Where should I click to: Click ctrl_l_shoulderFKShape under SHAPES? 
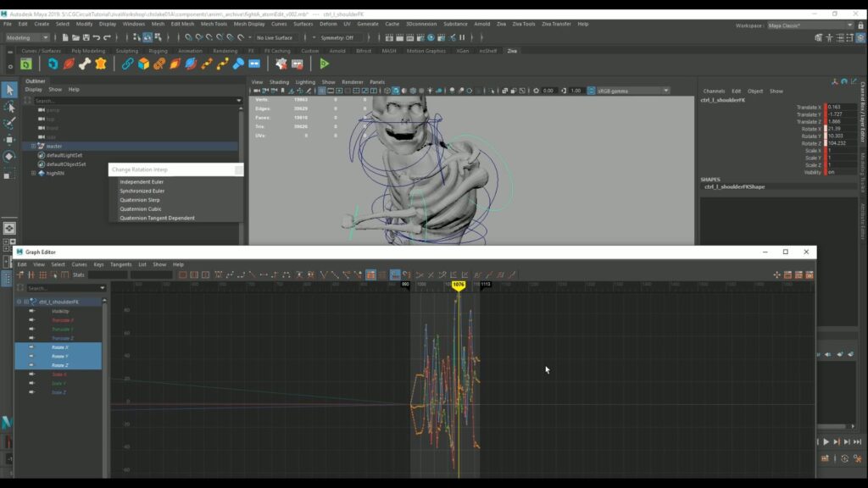click(735, 187)
